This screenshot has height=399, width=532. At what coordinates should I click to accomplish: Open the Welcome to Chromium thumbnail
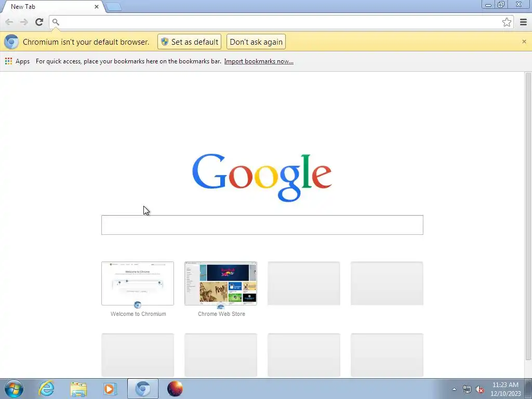click(x=137, y=283)
